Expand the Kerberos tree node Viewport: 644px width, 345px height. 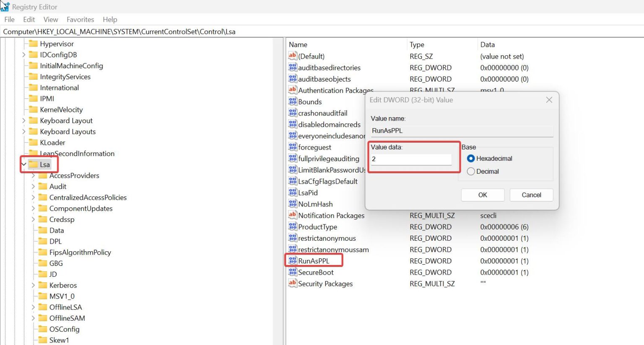click(x=33, y=285)
